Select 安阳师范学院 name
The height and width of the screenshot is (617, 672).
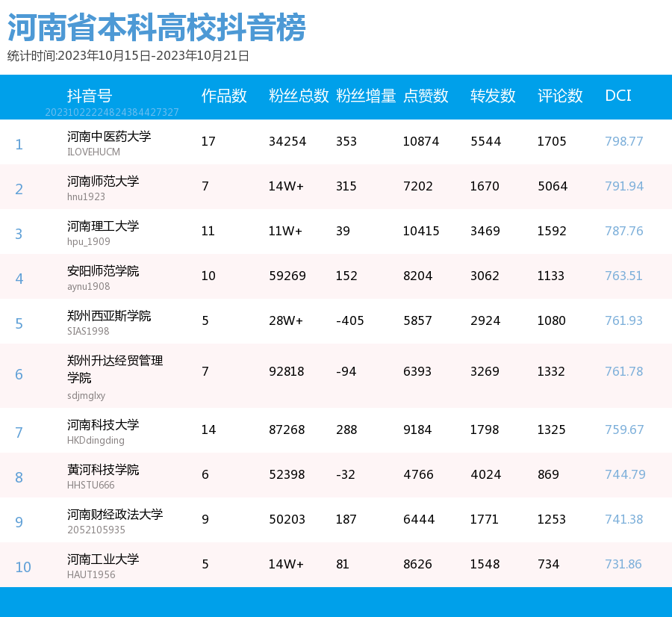coord(103,270)
